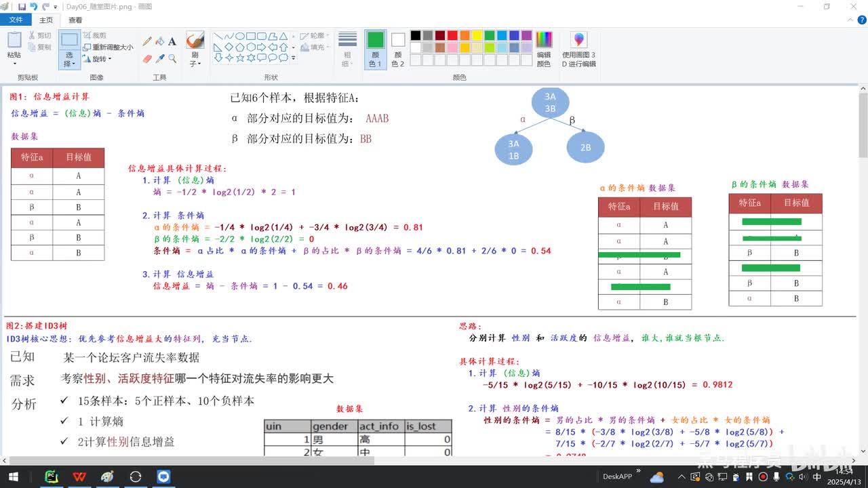
Task: Expand the 粘贴 dropdown arrow
Action: click(x=14, y=63)
